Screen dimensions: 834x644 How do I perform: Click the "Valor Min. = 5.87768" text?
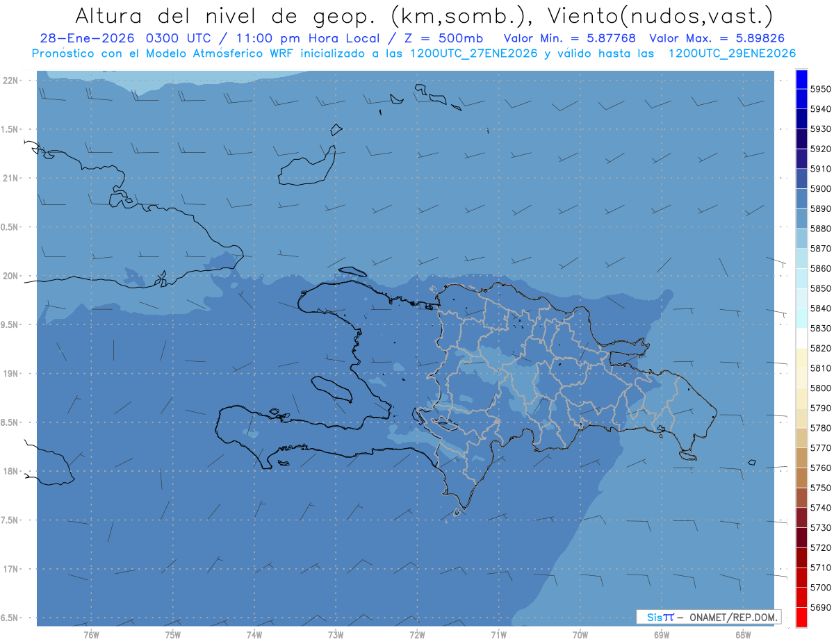(x=570, y=39)
